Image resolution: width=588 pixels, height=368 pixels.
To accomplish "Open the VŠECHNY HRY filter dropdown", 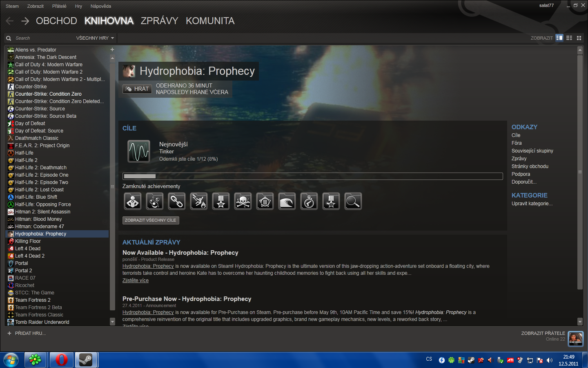I will click(x=95, y=38).
